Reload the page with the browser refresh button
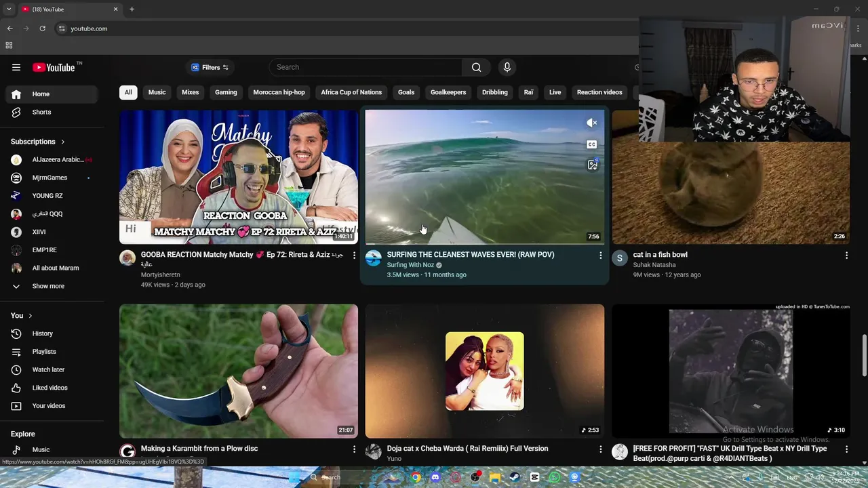This screenshot has width=868, height=488. point(42,28)
